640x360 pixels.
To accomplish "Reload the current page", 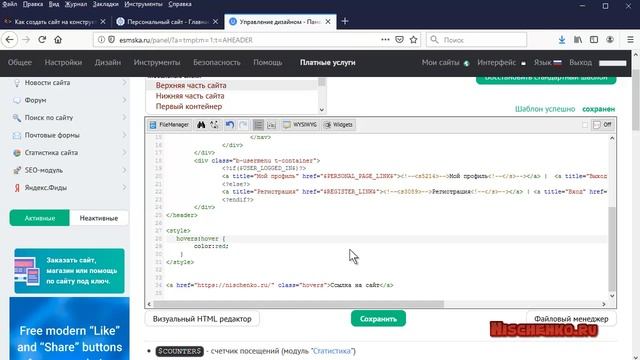I will click(42, 40).
